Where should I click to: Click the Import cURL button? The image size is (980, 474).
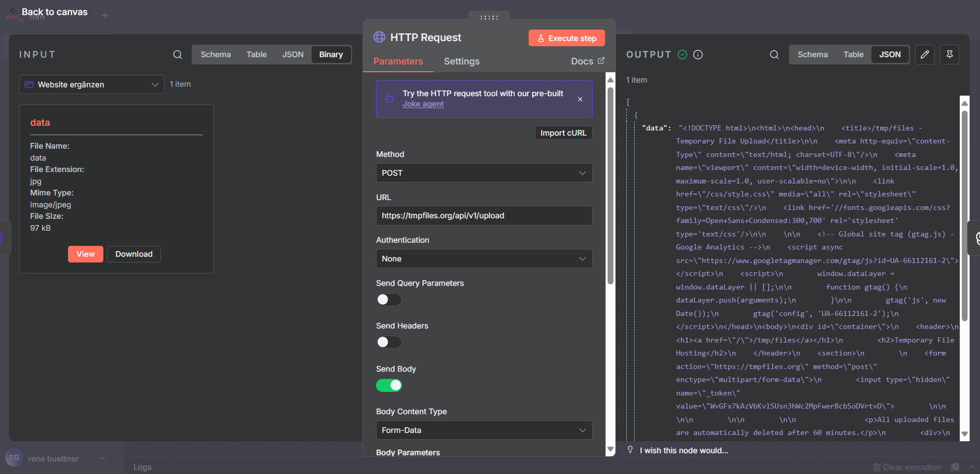coord(563,133)
